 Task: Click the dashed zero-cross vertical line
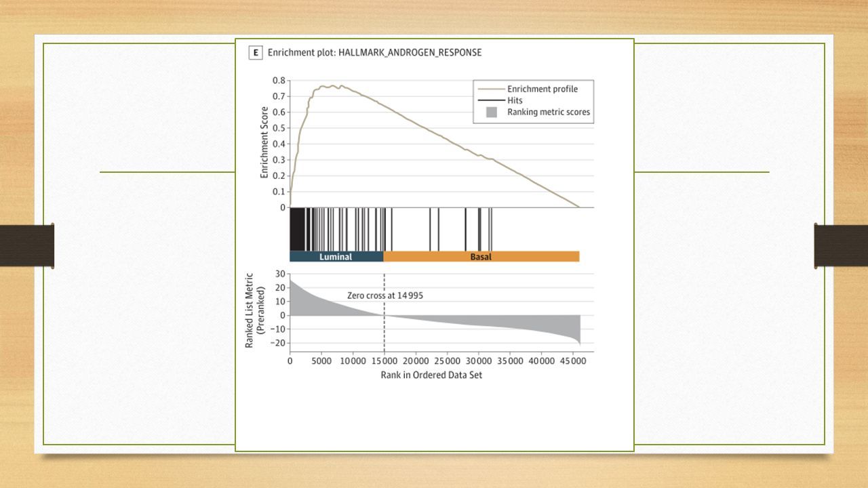pyautogui.click(x=384, y=312)
